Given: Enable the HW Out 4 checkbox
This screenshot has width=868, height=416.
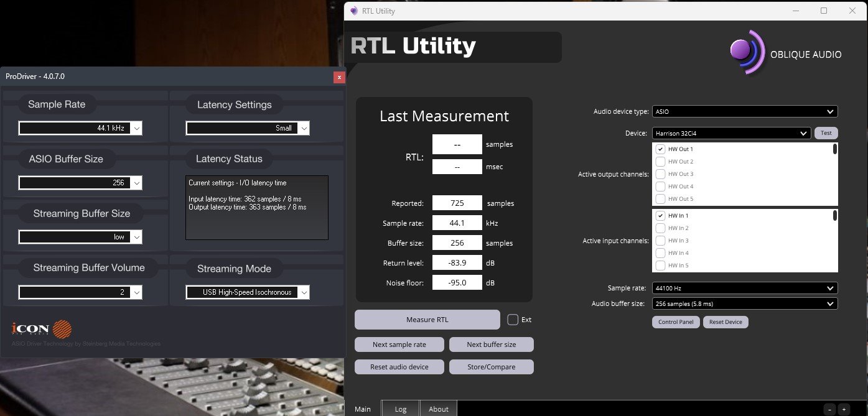Looking at the screenshot, I should 661,187.
